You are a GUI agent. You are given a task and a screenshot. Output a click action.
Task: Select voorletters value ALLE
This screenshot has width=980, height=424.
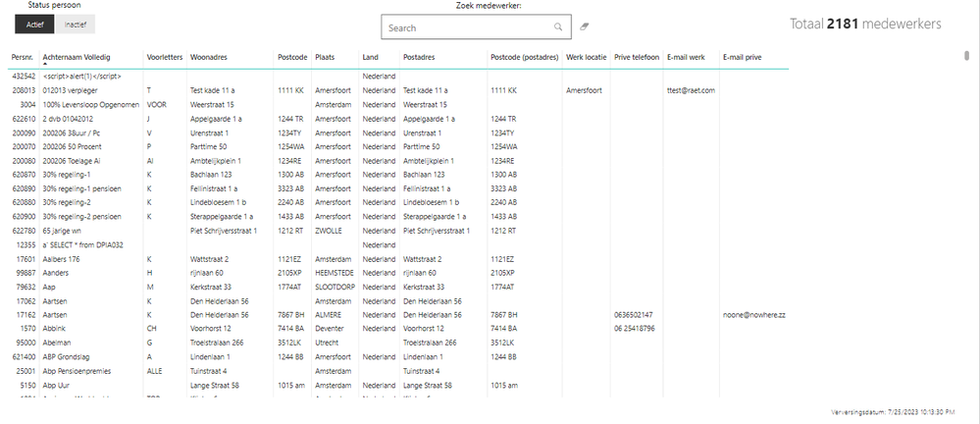point(154,371)
